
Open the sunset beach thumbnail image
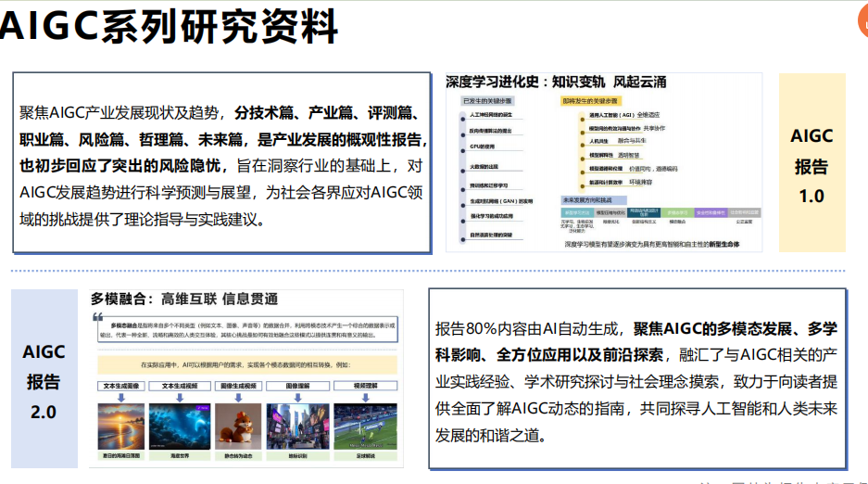(x=121, y=427)
